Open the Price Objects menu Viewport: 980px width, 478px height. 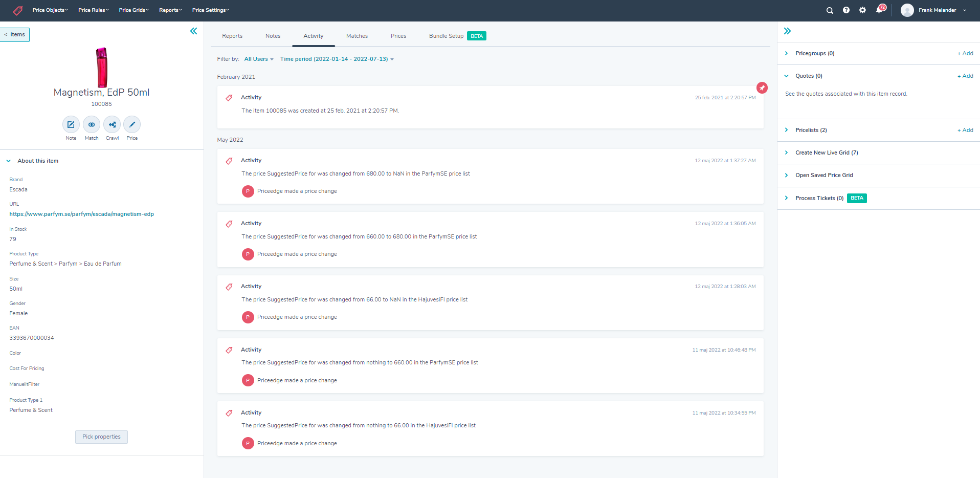coord(50,10)
